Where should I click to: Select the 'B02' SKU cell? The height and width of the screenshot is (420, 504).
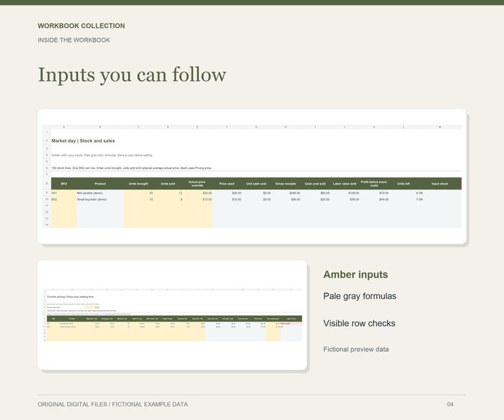tap(64, 200)
